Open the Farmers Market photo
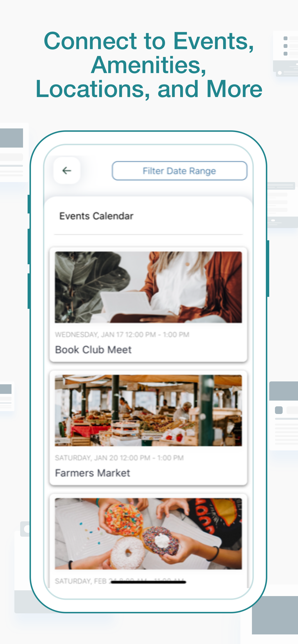This screenshot has width=298, height=644. [149, 410]
